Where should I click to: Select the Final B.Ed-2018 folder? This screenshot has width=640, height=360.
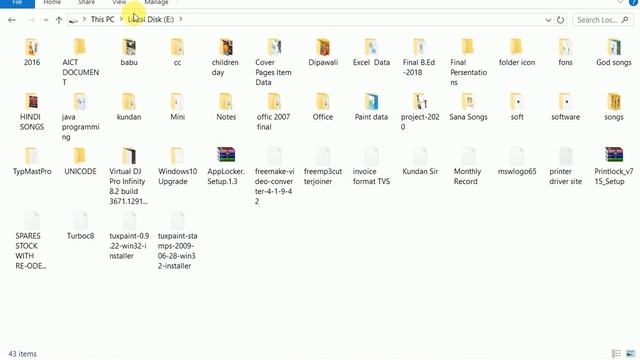click(x=419, y=57)
